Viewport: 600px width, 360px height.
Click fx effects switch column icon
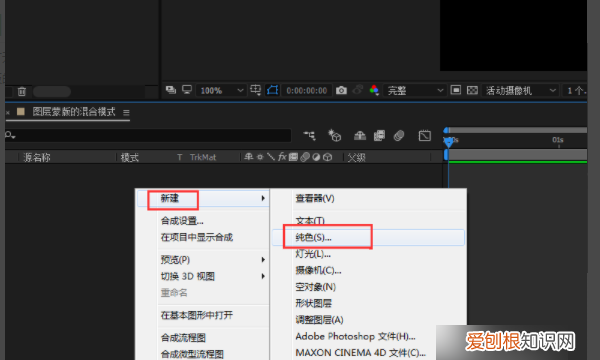pos(282,157)
